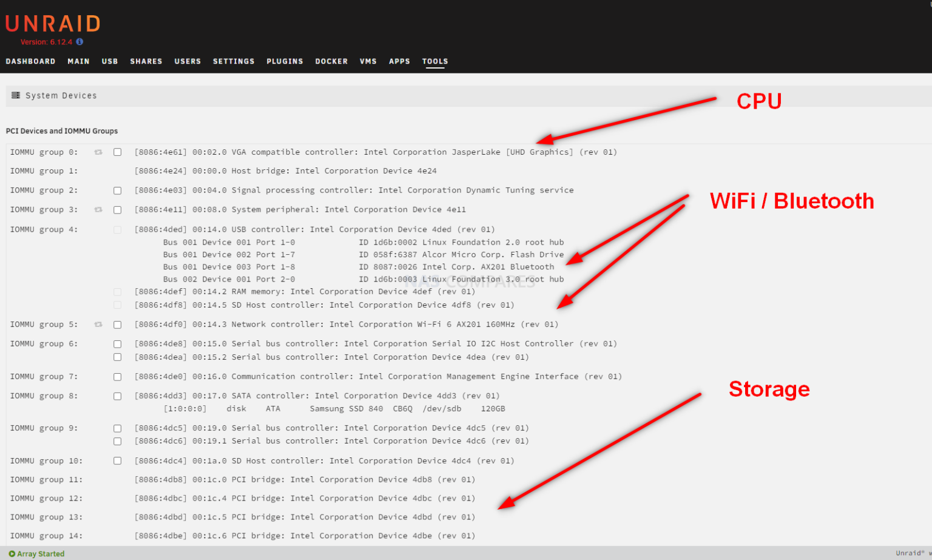Click the green Array Started status icon

(12, 554)
